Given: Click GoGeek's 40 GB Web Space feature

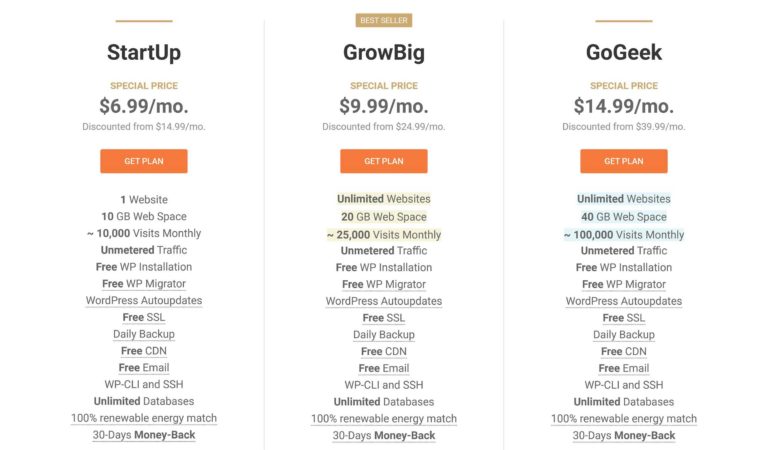Looking at the screenshot, I should tap(623, 217).
